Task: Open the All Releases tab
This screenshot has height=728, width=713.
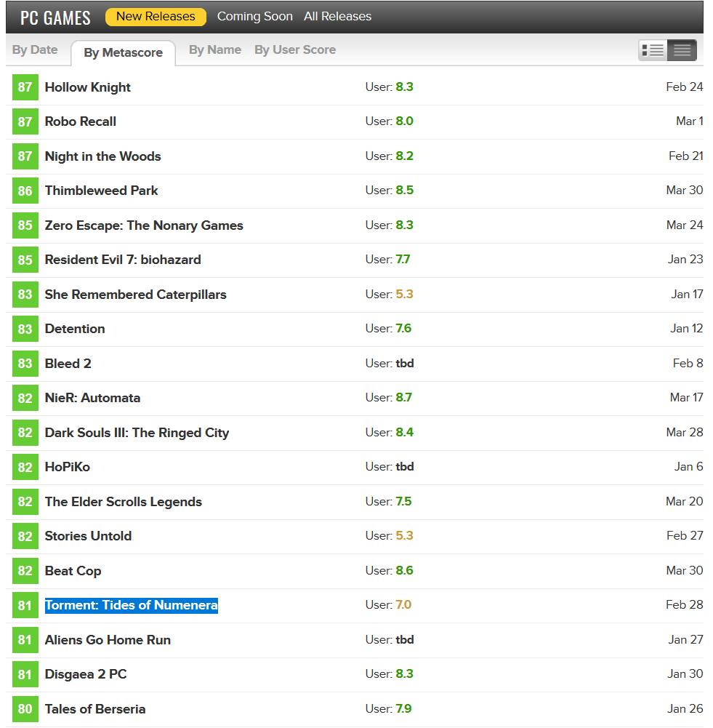Action: click(x=338, y=17)
